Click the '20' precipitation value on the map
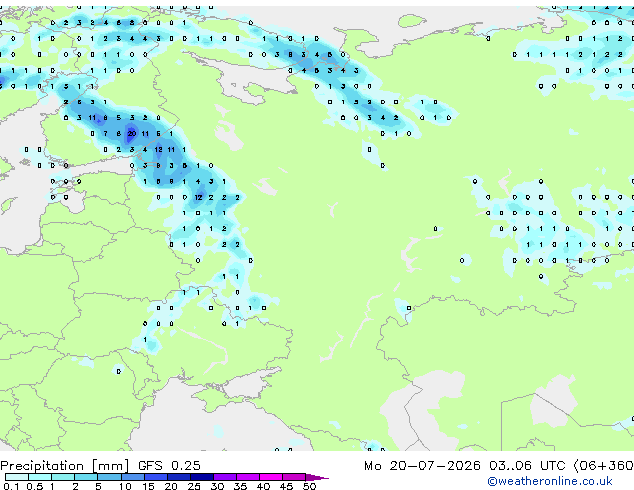The width and height of the screenshot is (634, 490). [131, 133]
